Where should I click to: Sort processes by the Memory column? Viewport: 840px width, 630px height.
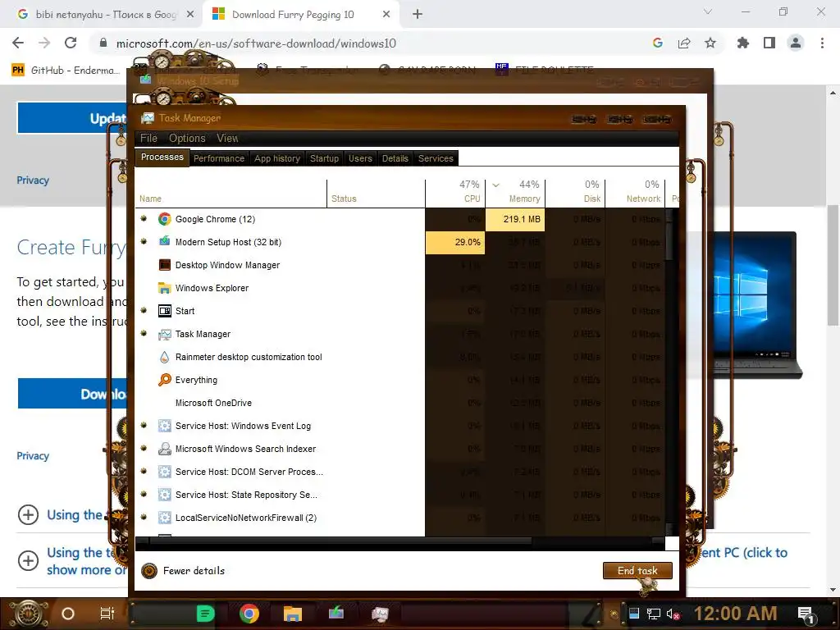point(515,192)
